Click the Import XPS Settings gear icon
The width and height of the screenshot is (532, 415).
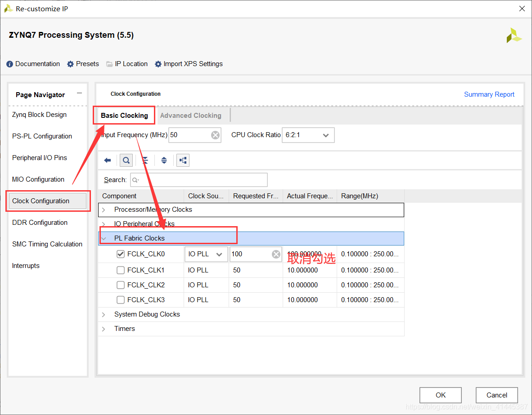(158, 64)
